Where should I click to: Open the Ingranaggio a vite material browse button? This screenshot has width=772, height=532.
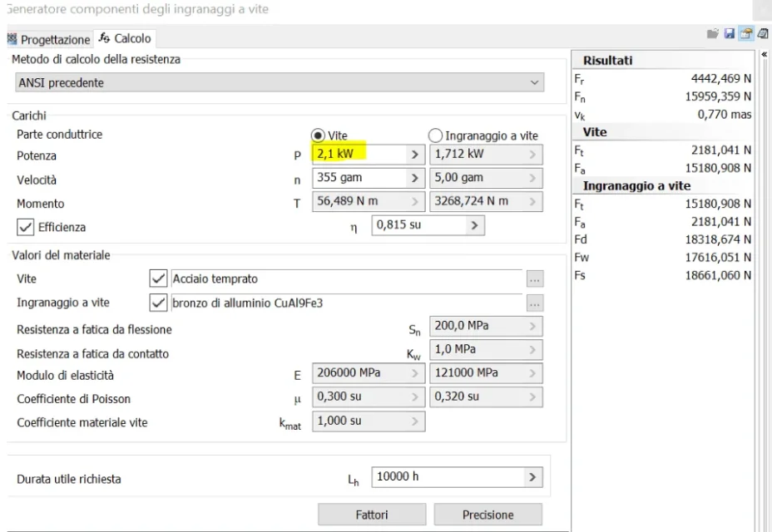(535, 303)
